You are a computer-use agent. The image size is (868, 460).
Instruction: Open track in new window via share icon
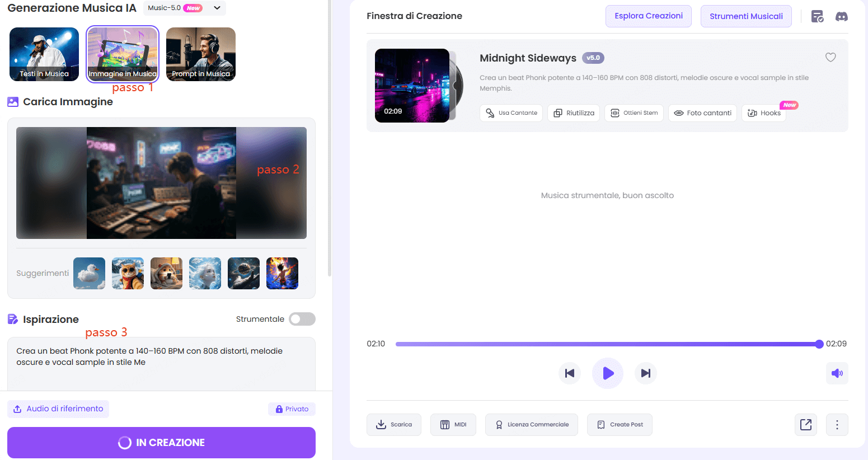tap(805, 424)
